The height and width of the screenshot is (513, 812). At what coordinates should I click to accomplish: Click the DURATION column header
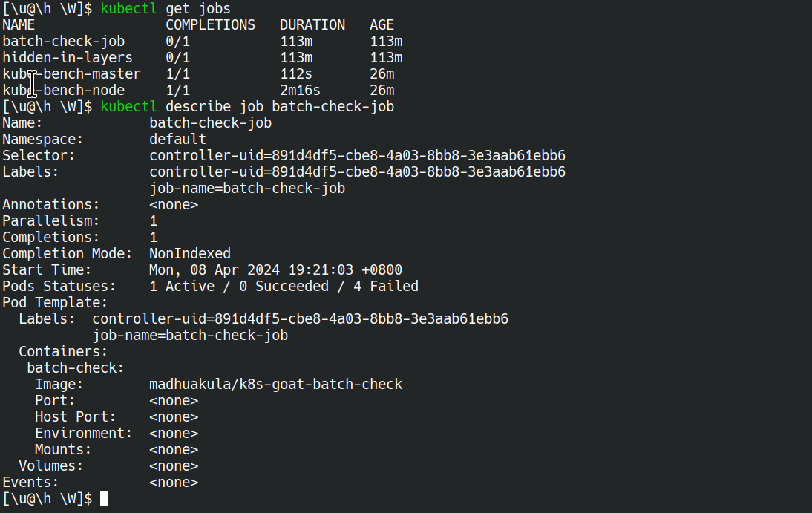[x=312, y=25]
